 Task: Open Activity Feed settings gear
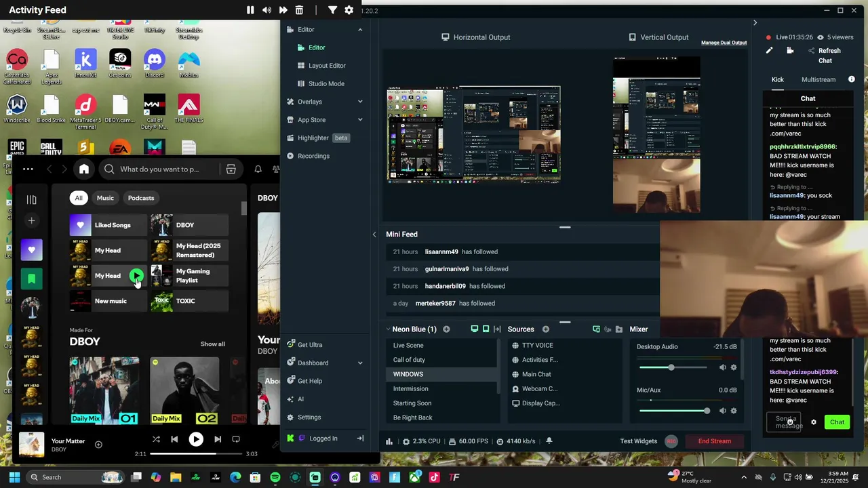[349, 10]
